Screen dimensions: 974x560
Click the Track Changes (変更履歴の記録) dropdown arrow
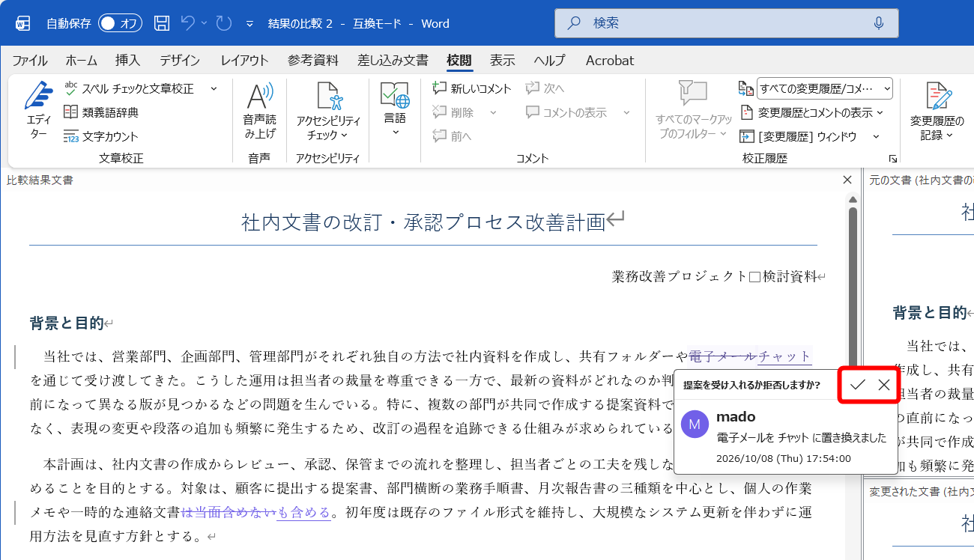[949, 136]
